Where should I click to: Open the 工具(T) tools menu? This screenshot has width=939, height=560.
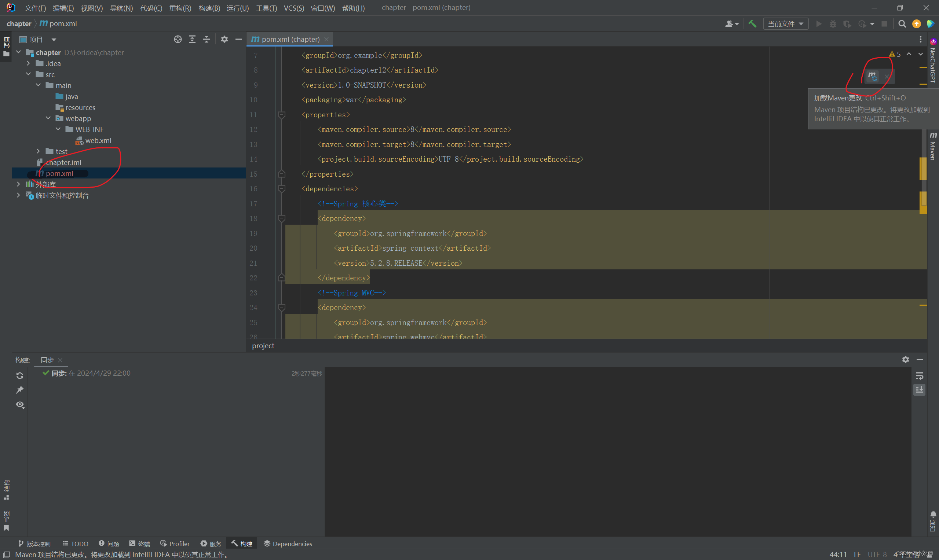(266, 8)
